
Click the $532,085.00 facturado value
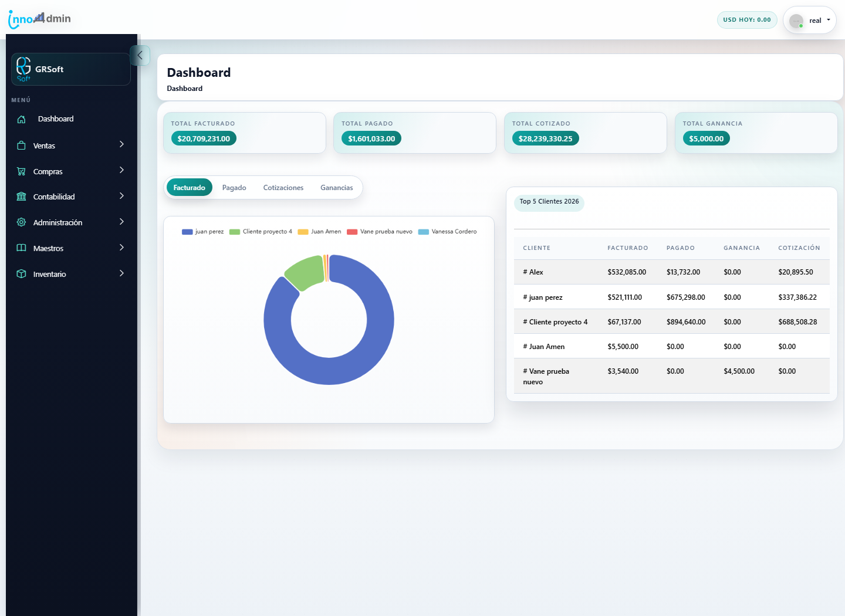pyautogui.click(x=627, y=272)
